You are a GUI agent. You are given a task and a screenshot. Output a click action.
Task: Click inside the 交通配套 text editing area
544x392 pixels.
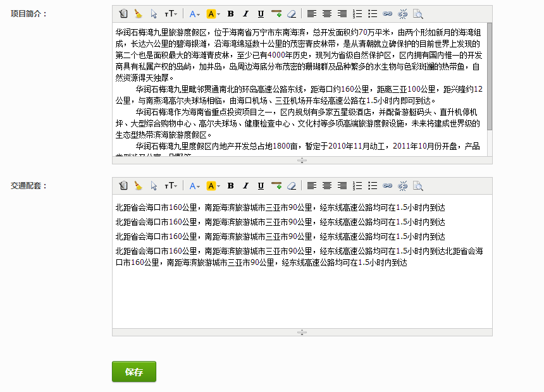click(302, 297)
